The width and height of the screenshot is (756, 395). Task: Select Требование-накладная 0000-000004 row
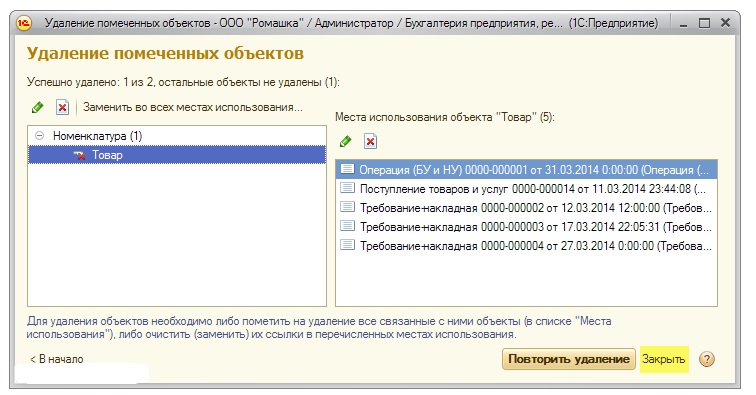[x=526, y=245]
